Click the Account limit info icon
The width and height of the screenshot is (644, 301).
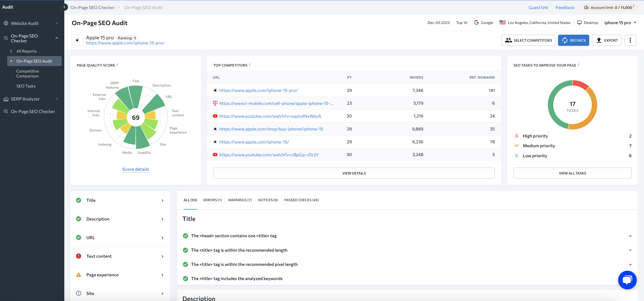coord(634,6)
